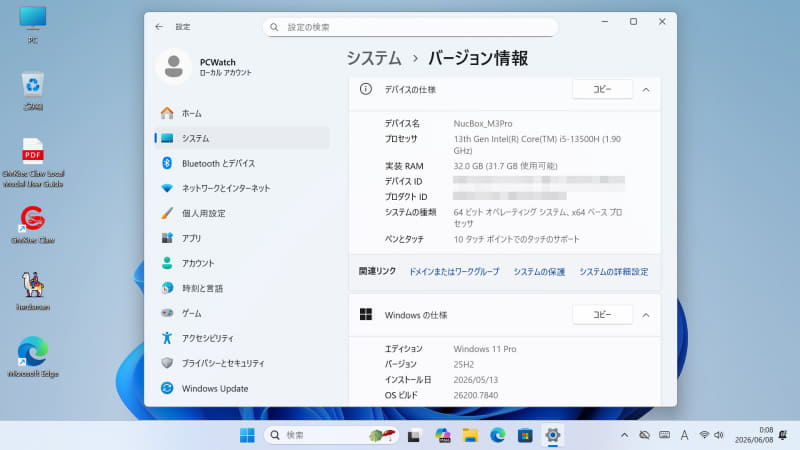Click the search magnifier in Settings search

click(x=274, y=27)
